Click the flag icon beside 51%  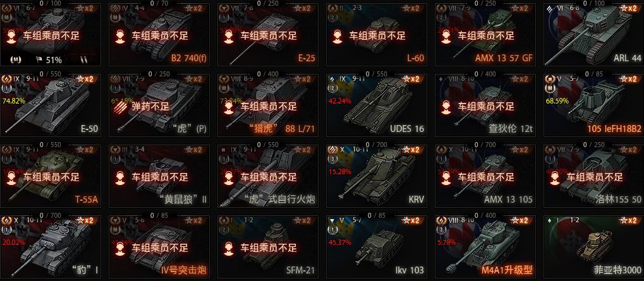click(39, 60)
